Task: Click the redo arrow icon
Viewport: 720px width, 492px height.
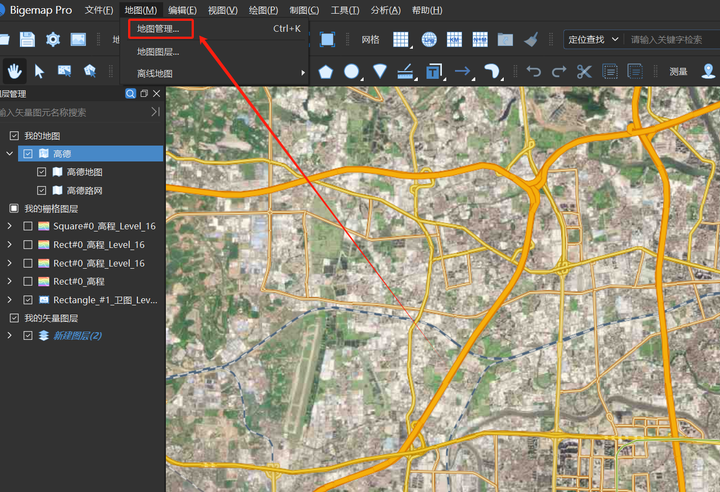Action: click(559, 71)
